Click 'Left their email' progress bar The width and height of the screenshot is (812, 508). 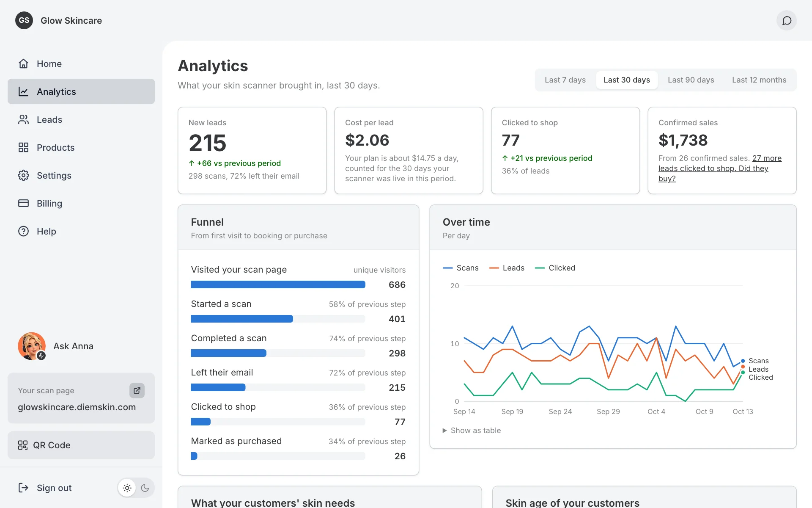click(x=278, y=387)
